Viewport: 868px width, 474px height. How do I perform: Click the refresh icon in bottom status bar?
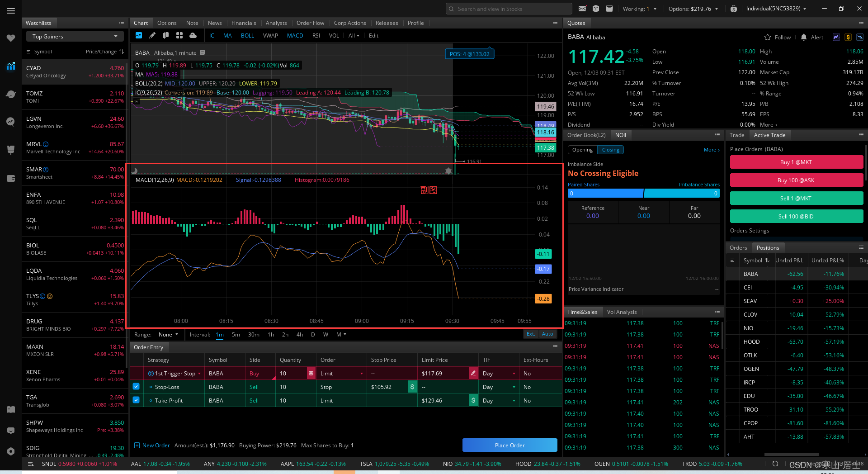(x=775, y=464)
